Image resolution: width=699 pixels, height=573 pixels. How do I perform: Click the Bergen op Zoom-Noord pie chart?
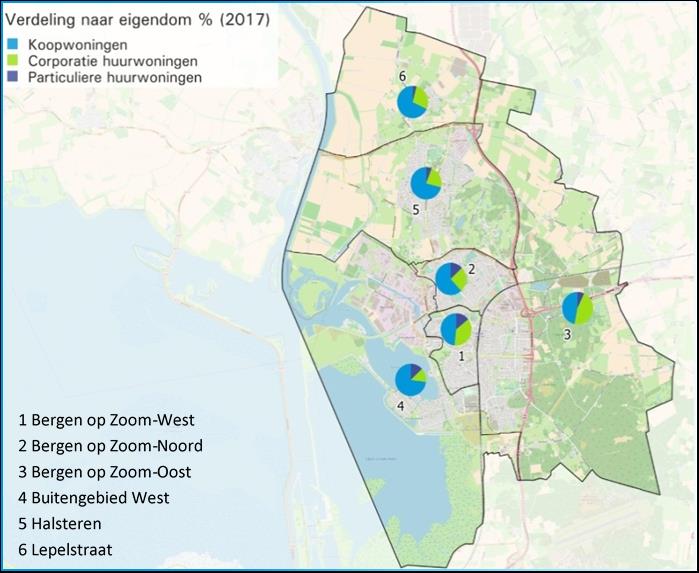(450, 279)
